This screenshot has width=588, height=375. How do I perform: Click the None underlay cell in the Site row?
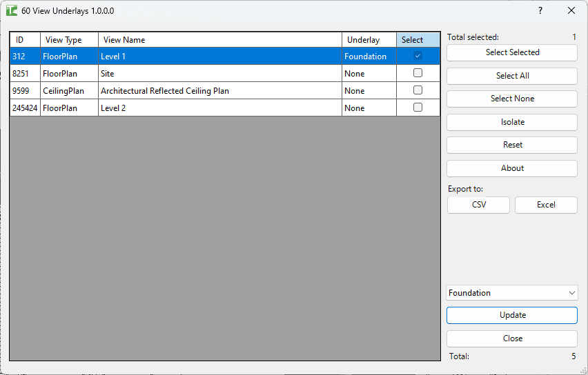[369, 74]
